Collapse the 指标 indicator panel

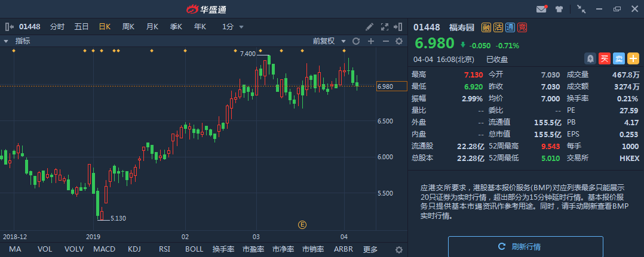6,41
